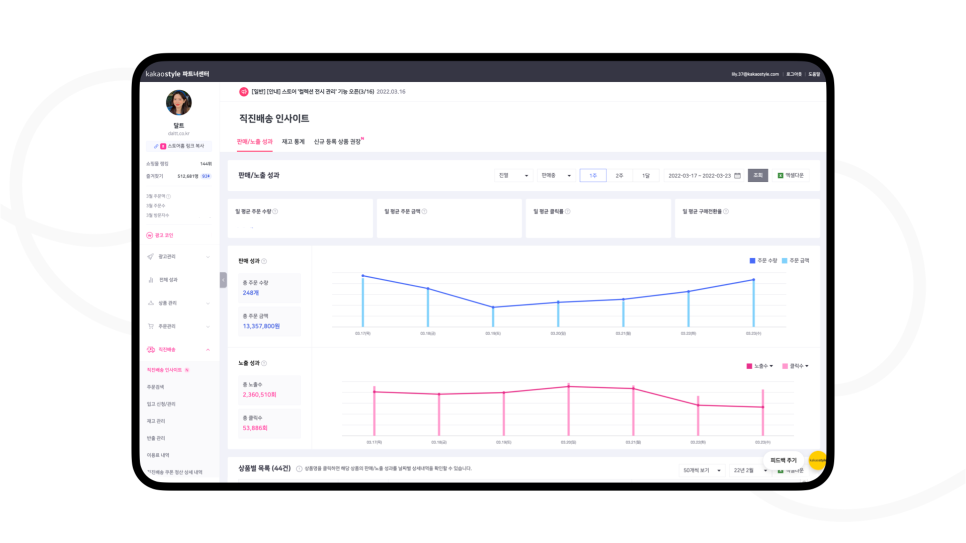This screenshot has width=966, height=543.
Task: Show help for 일 평균 클릭률
Action: point(567,211)
